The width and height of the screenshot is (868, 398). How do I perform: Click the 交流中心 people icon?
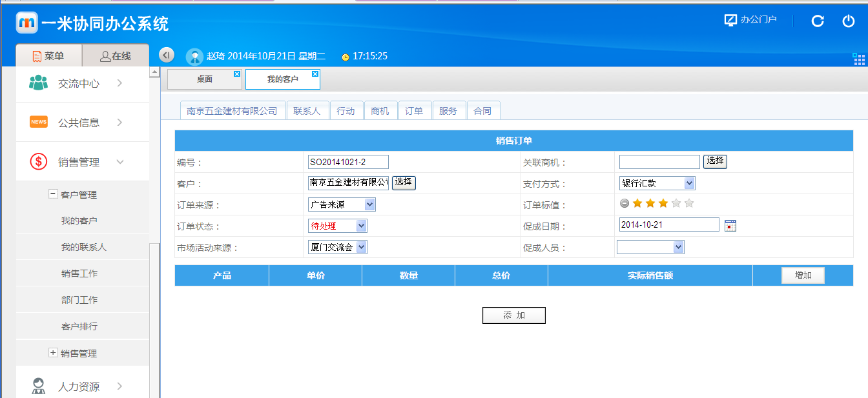pyautogui.click(x=39, y=83)
